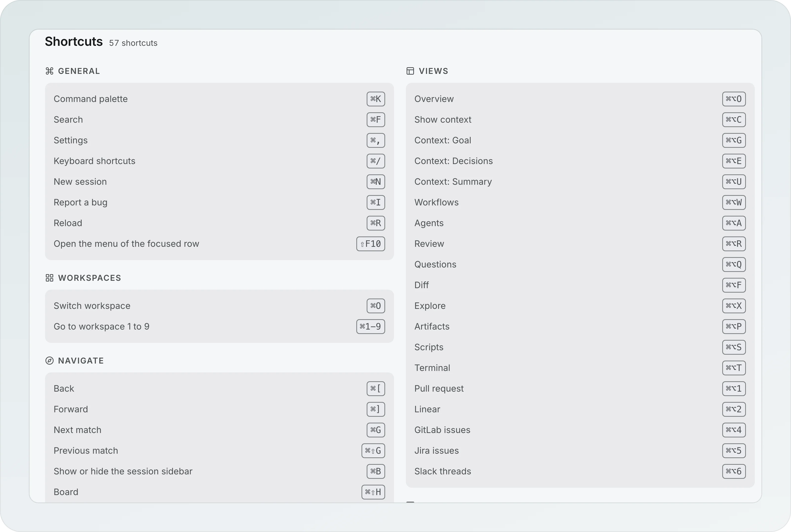Click the Next match label
The image size is (791, 532).
coord(77,430)
